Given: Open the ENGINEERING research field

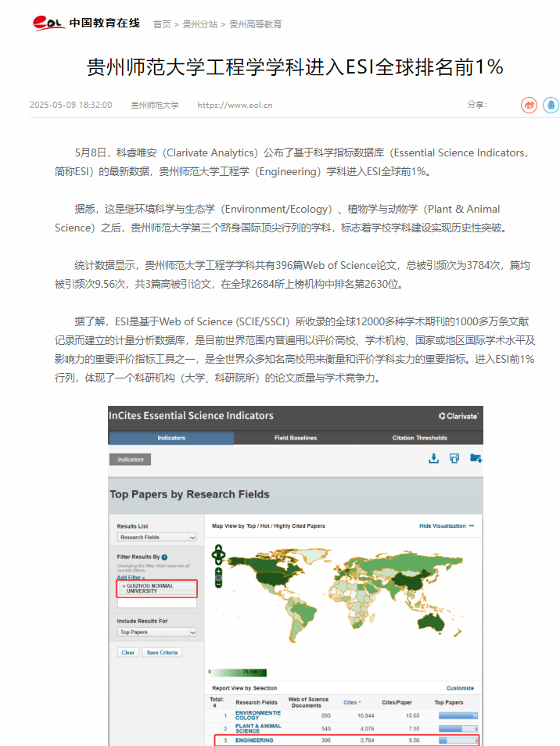Looking at the screenshot, I should pos(254,741).
